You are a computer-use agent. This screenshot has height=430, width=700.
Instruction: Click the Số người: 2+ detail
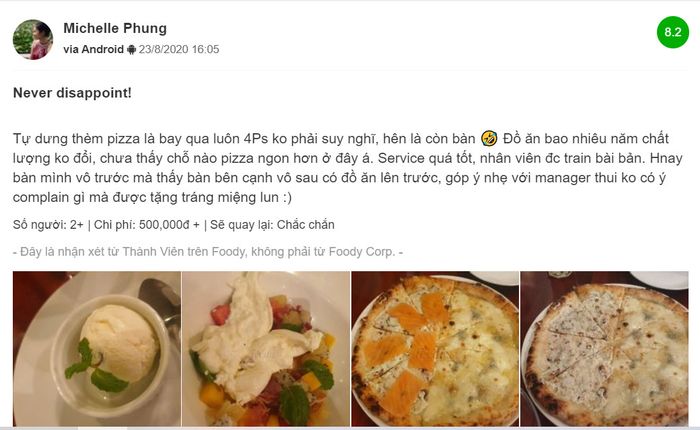click(48, 225)
